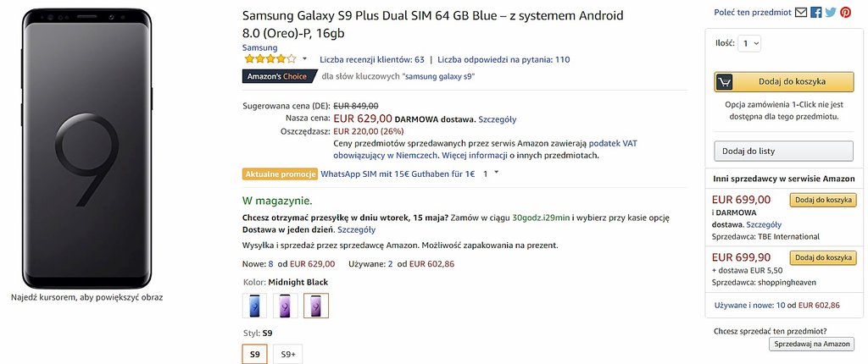Viewport: 868px width, 364px height.
Task: Click the shopping cart icon on main button
Action: 724,82
